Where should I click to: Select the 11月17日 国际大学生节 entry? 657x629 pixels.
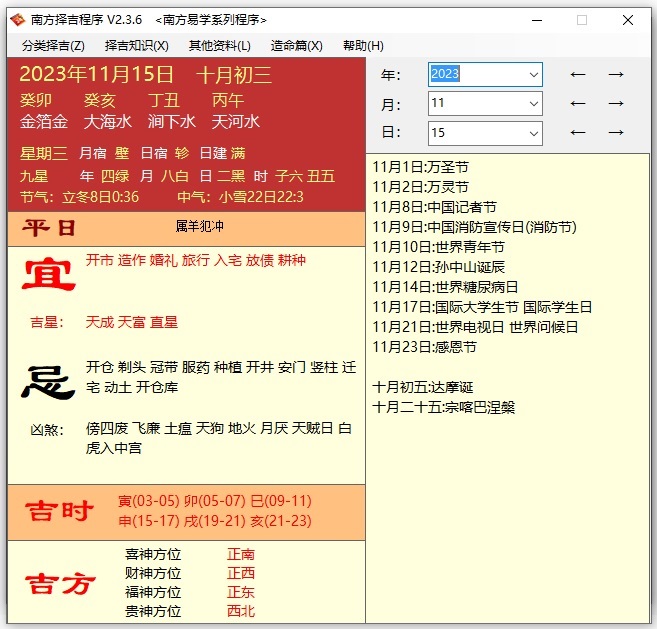pyautogui.click(x=482, y=307)
